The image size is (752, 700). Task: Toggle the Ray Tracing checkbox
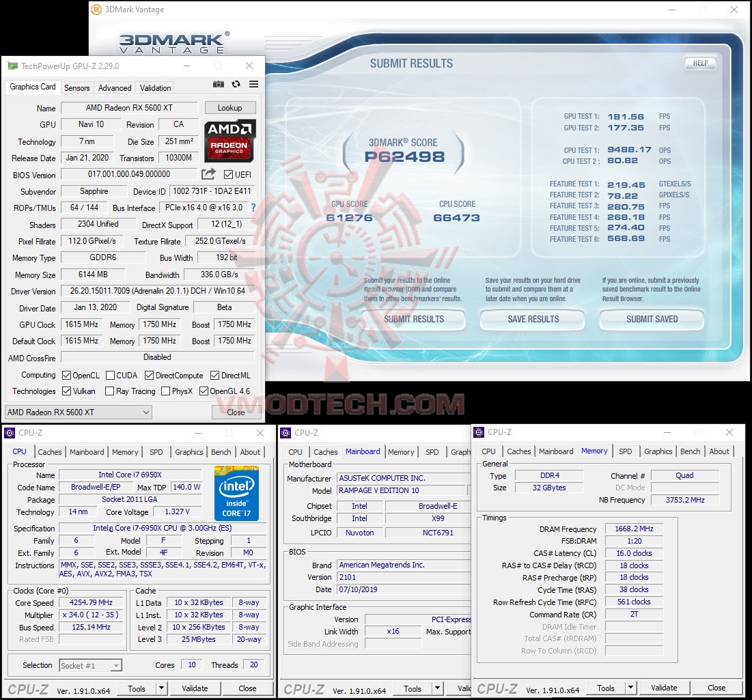pyautogui.click(x=109, y=391)
